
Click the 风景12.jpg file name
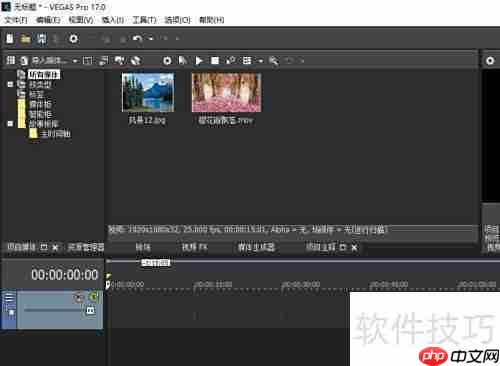click(147, 120)
